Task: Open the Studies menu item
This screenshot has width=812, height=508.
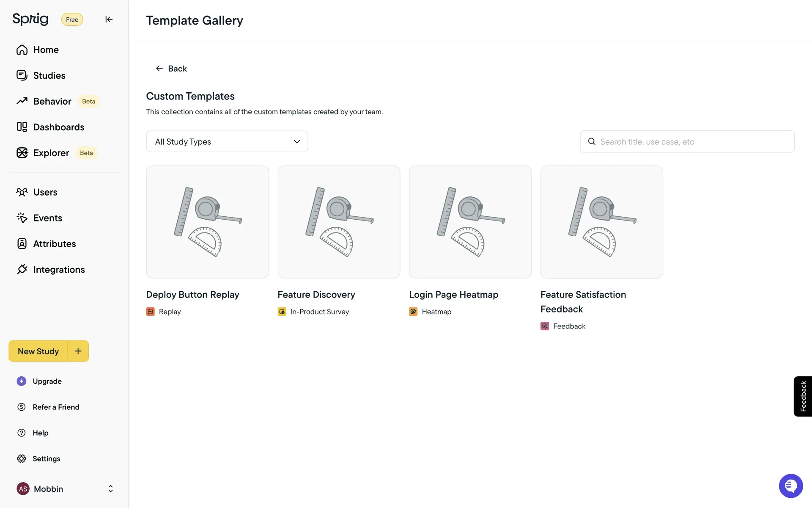Action: pyautogui.click(x=49, y=76)
